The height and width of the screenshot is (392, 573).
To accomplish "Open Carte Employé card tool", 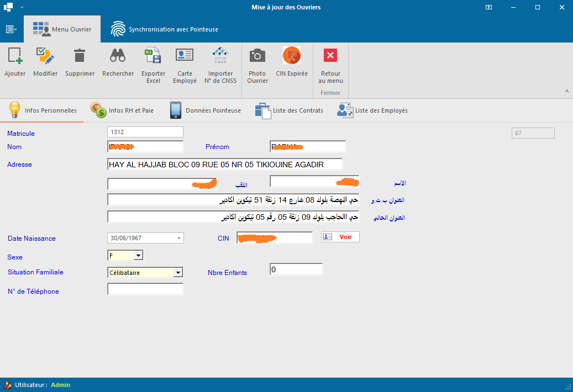I will point(185,56).
